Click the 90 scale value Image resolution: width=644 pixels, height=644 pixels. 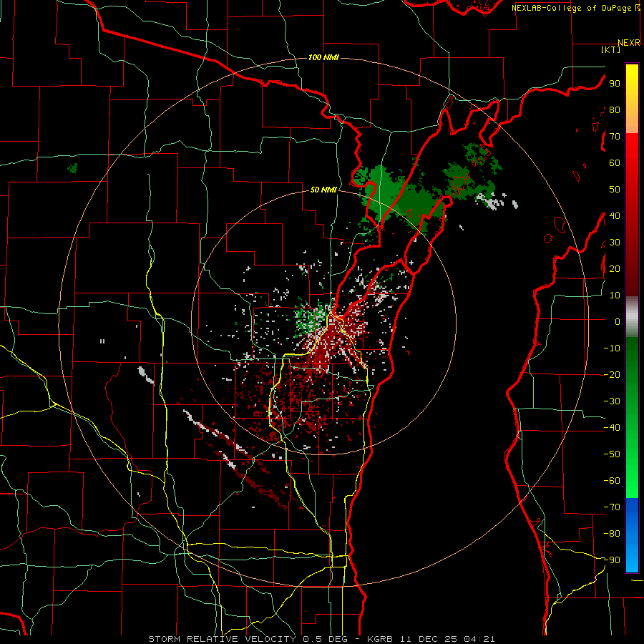(615, 84)
